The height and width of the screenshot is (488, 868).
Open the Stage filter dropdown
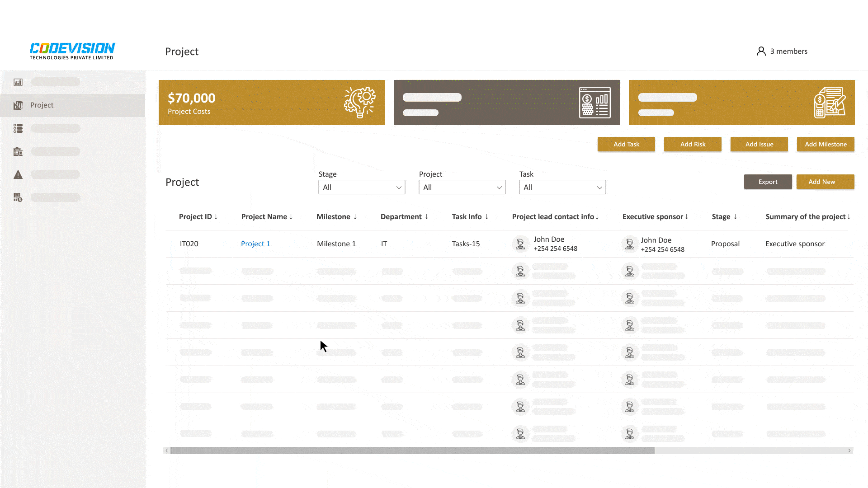coord(362,187)
